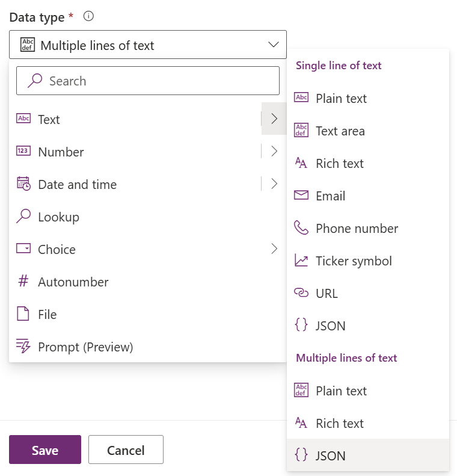Select Text area under Single line of text
Image resolution: width=457 pixels, height=476 pixels.
pyautogui.click(x=340, y=131)
